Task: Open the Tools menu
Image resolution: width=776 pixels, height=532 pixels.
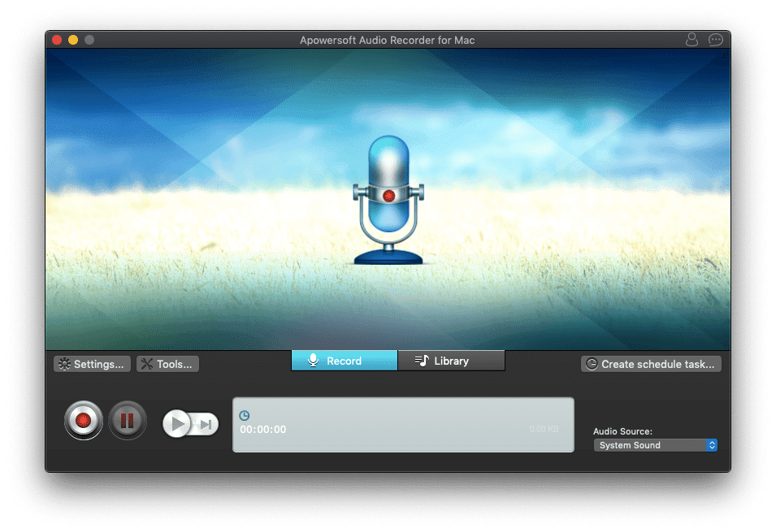Action: [167, 364]
